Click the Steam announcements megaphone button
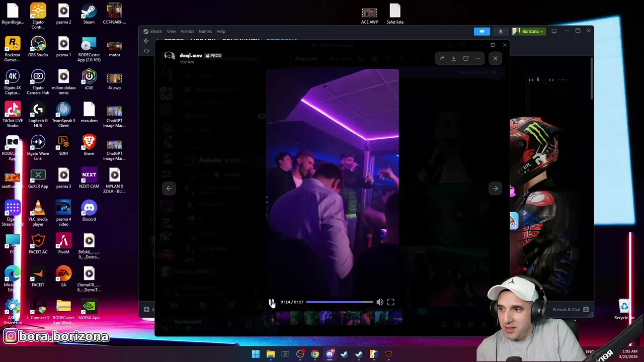The width and height of the screenshot is (644, 362). click(x=482, y=31)
